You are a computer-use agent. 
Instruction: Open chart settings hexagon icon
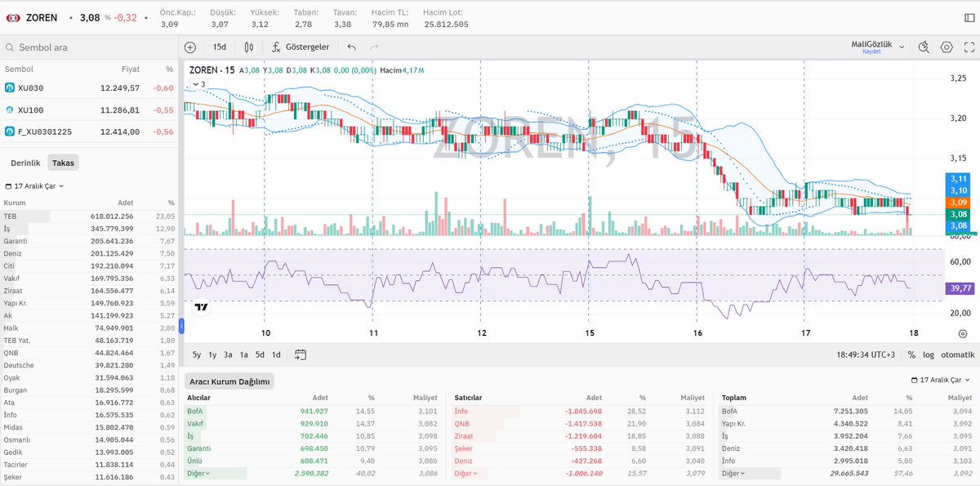click(947, 47)
